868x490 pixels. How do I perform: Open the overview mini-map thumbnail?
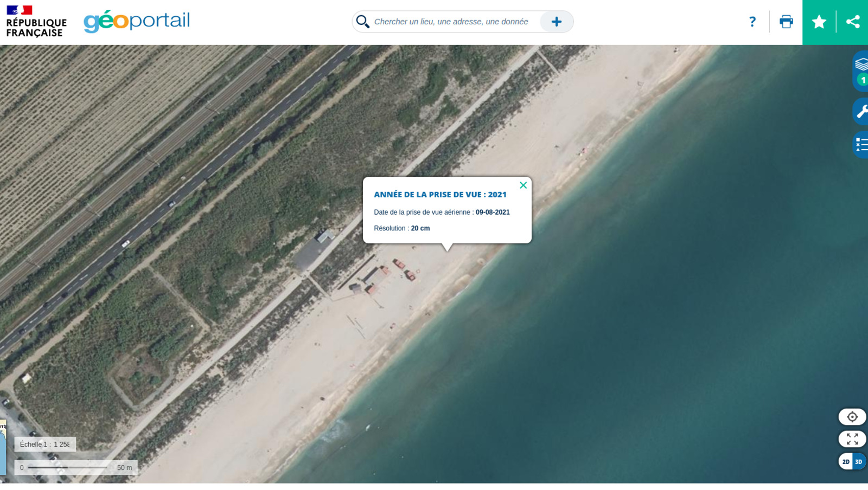pos(3,447)
